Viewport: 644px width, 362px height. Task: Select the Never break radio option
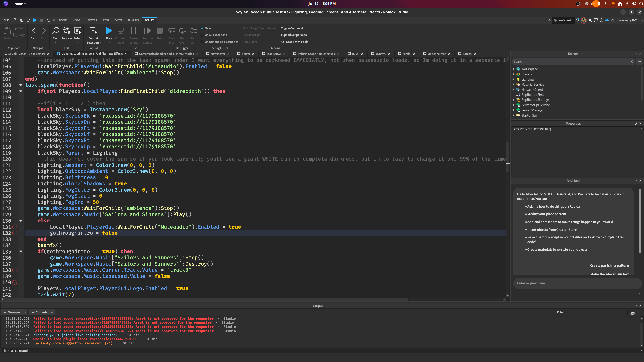(x=202, y=28)
